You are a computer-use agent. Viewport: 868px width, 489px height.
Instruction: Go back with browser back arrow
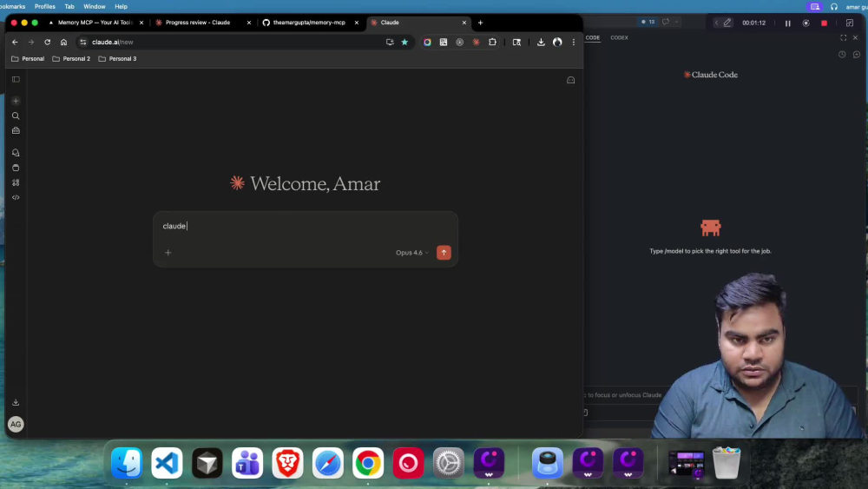click(15, 42)
